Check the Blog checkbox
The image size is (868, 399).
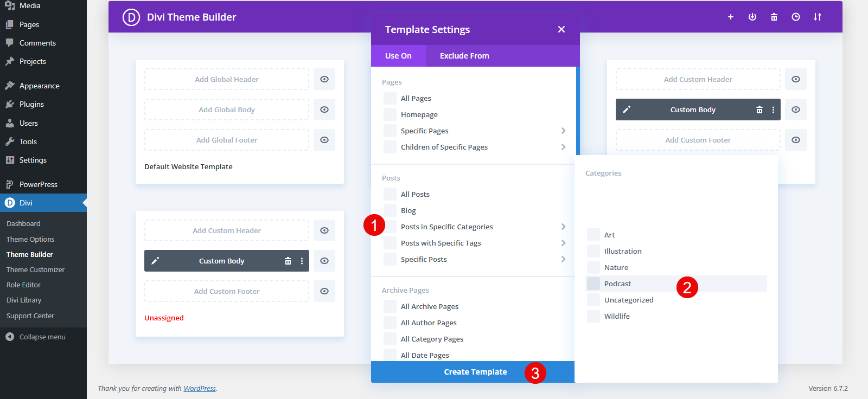tap(390, 210)
